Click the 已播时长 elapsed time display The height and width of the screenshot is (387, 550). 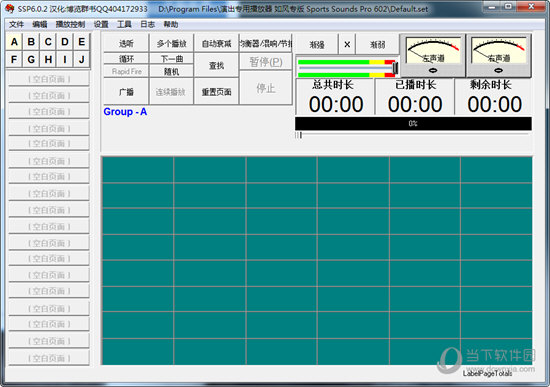coord(415,97)
